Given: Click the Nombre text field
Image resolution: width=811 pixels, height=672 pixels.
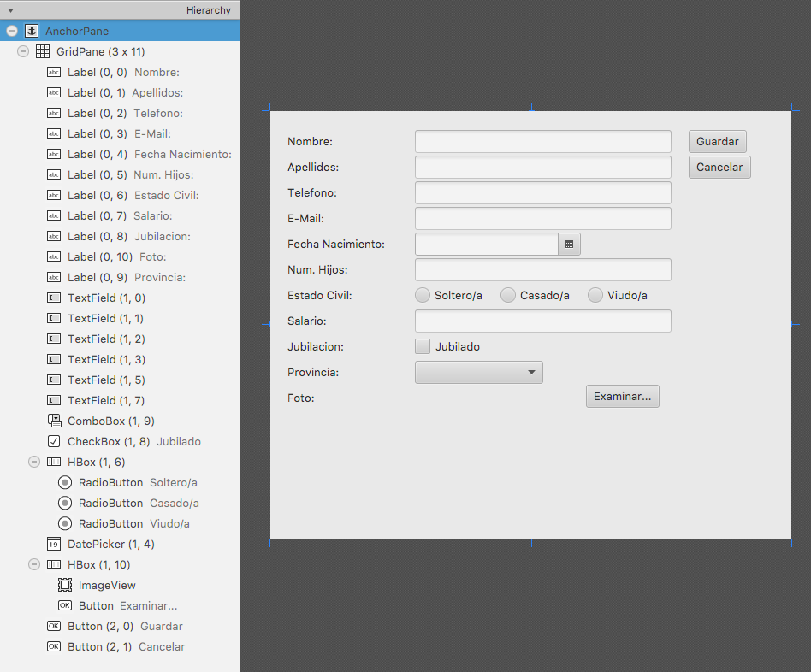Looking at the screenshot, I should (542, 141).
